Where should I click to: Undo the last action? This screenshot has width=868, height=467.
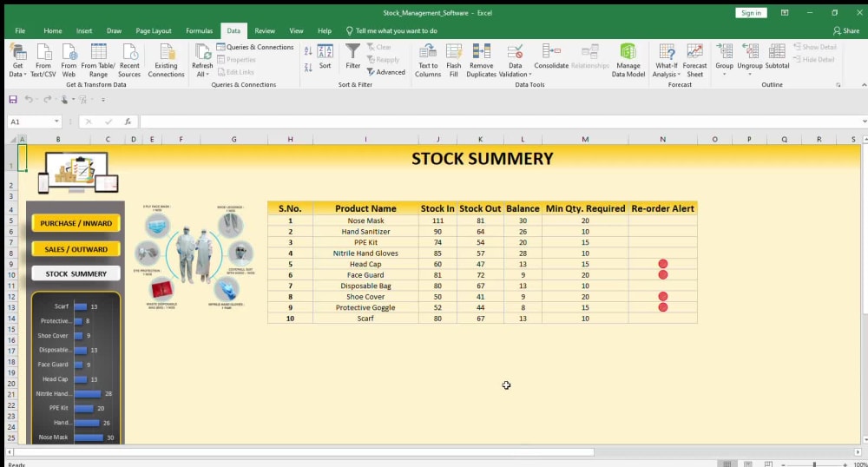click(29, 100)
